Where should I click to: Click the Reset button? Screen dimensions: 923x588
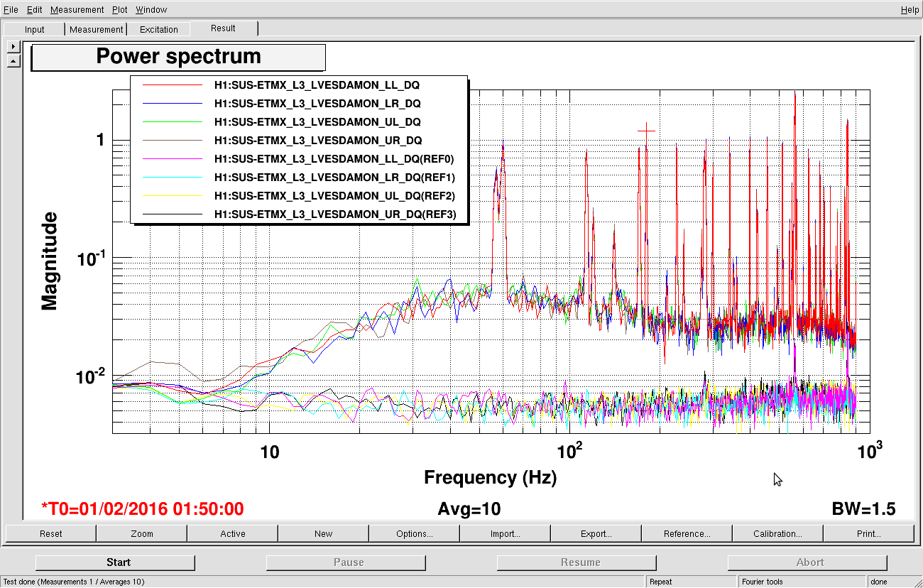50,533
